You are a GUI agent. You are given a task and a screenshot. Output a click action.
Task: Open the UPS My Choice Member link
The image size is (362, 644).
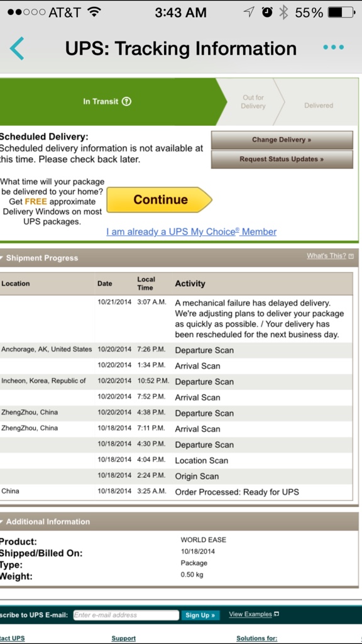pyautogui.click(x=191, y=231)
